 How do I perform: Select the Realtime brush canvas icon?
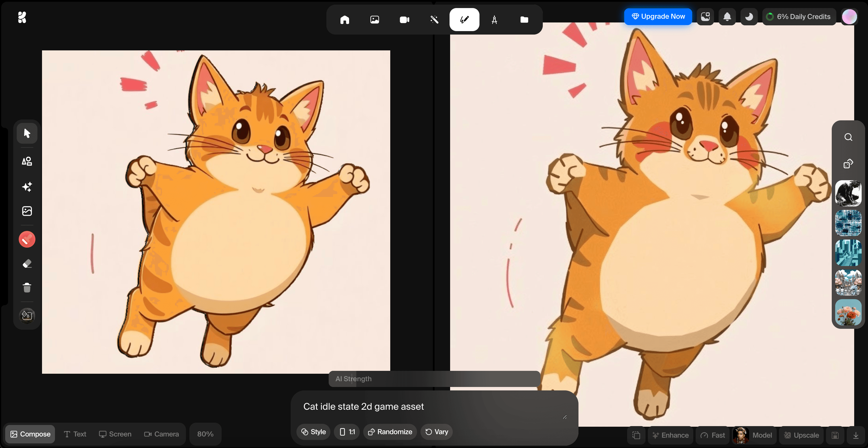[464, 20]
